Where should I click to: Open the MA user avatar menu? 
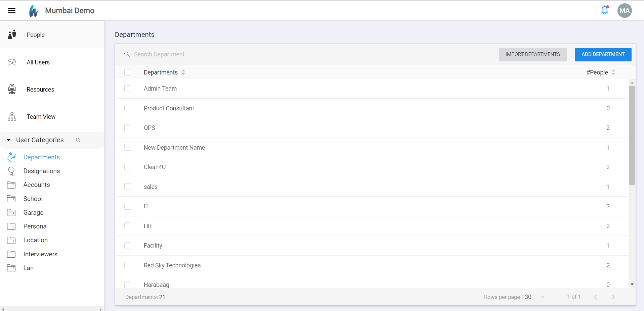tap(624, 10)
